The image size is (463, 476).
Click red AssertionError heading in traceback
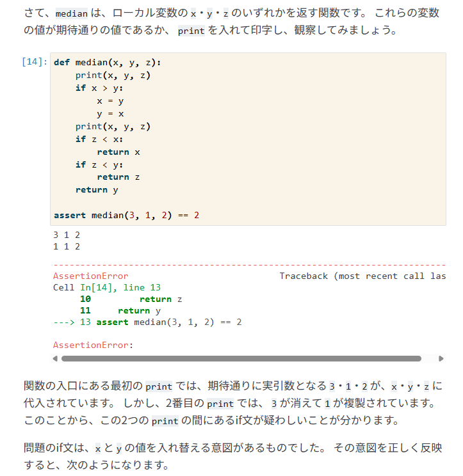[x=90, y=276]
